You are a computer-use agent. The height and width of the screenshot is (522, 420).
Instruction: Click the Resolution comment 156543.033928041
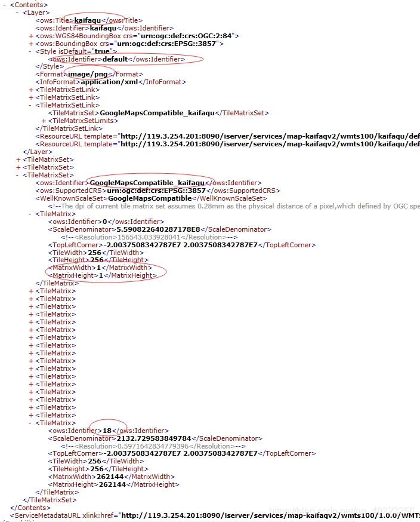point(149,237)
